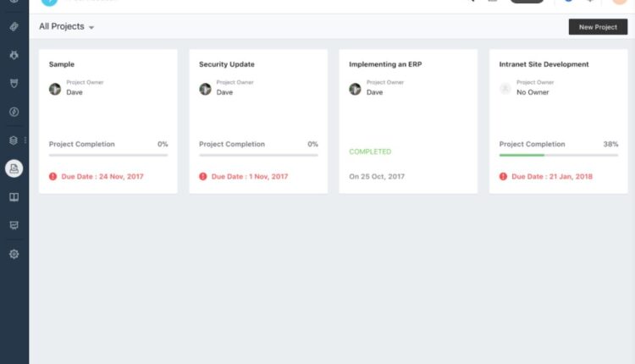Open the Sample project card
This screenshot has width=635, height=364.
62,64
